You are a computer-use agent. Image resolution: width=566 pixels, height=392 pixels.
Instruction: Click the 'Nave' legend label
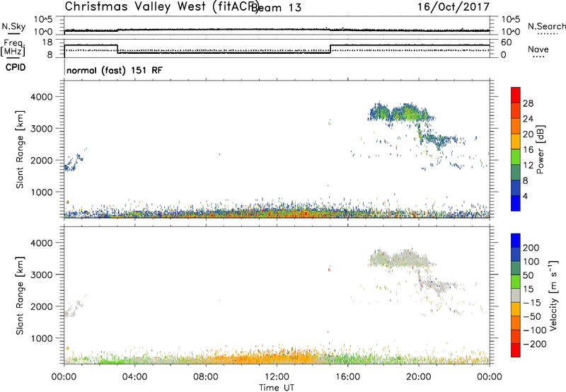(538, 49)
